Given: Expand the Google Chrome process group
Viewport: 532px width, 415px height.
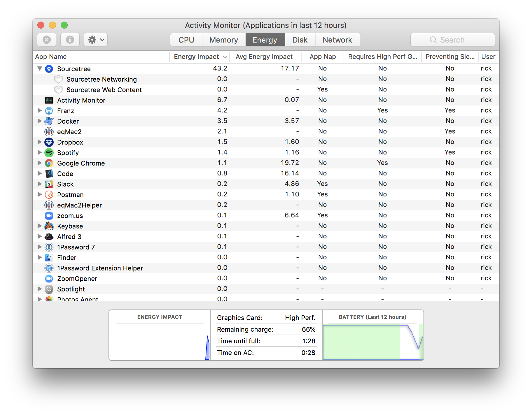Looking at the screenshot, I should (x=40, y=163).
